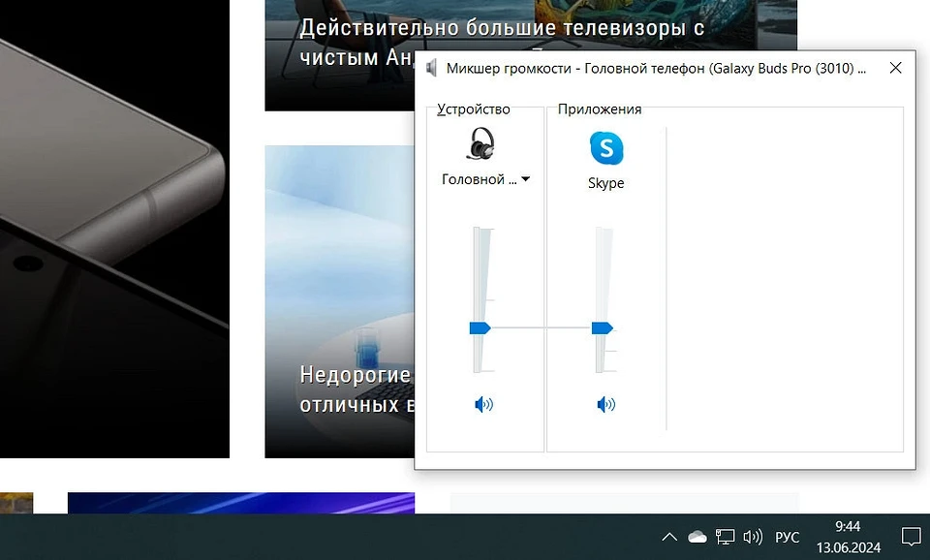Open the blue thumbnail at bottom of page
This screenshot has width=930, height=560.
[240, 503]
